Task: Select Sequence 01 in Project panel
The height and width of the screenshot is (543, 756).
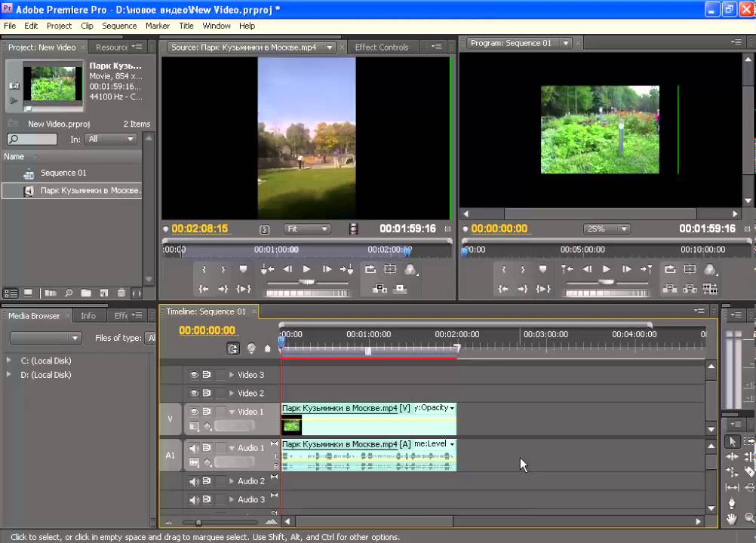Action: pos(63,173)
